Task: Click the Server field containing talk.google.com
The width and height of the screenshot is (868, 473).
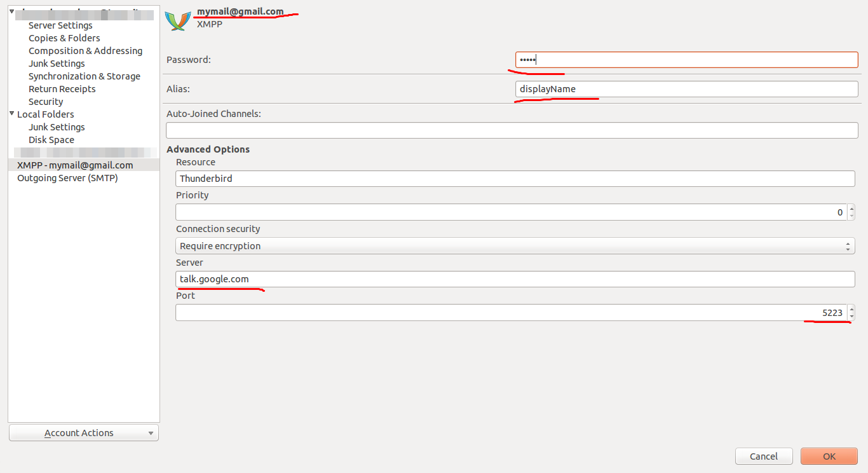Action: pyautogui.click(x=515, y=279)
